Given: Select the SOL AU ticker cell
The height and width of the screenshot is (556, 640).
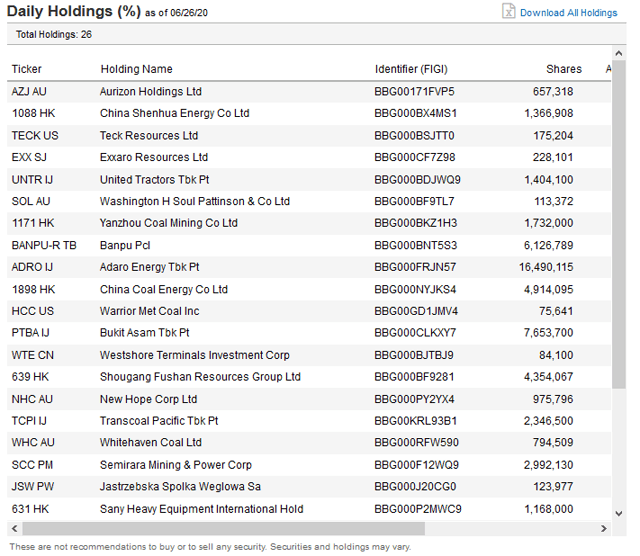Looking at the screenshot, I should [x=31, y=201].
